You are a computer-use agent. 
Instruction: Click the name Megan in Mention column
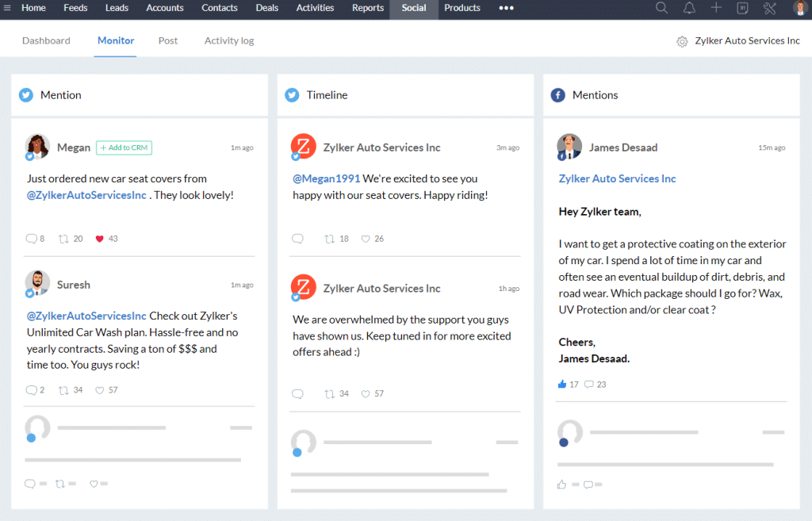click(x=74, y=147)
